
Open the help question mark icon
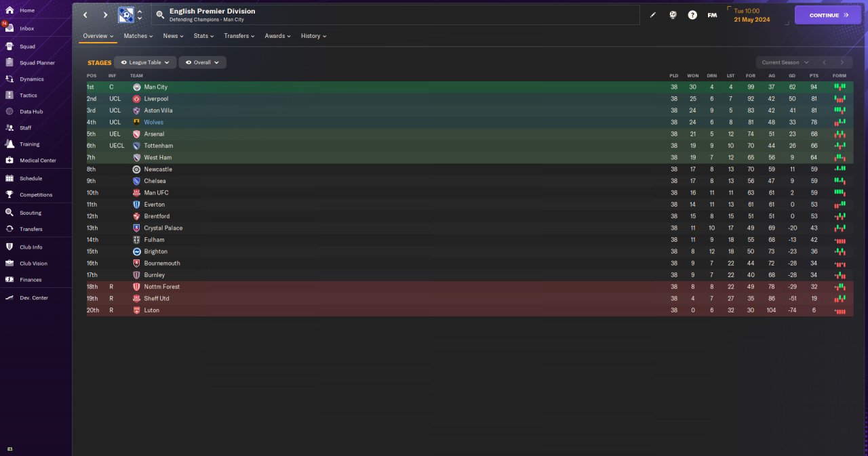(x=692, y=15)
